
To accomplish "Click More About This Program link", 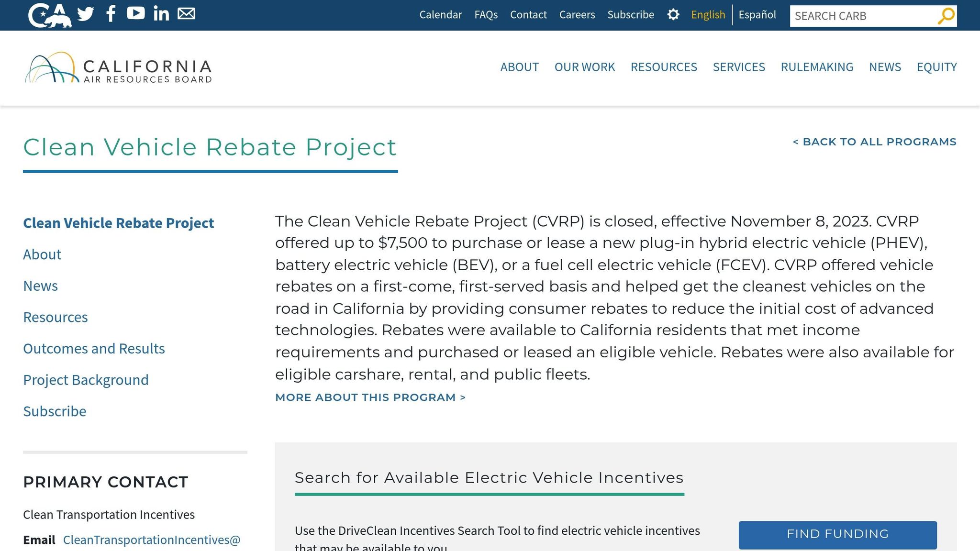I will pos(370,397).
